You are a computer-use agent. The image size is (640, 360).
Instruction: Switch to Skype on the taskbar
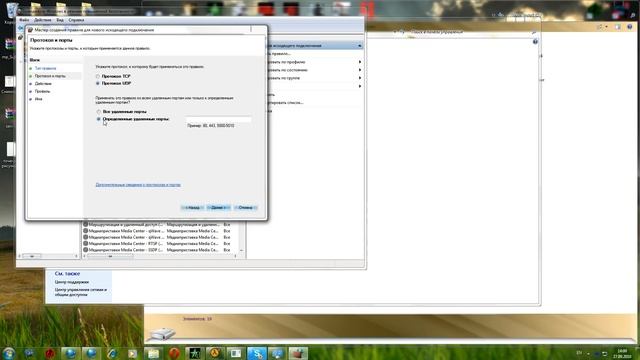256,353
